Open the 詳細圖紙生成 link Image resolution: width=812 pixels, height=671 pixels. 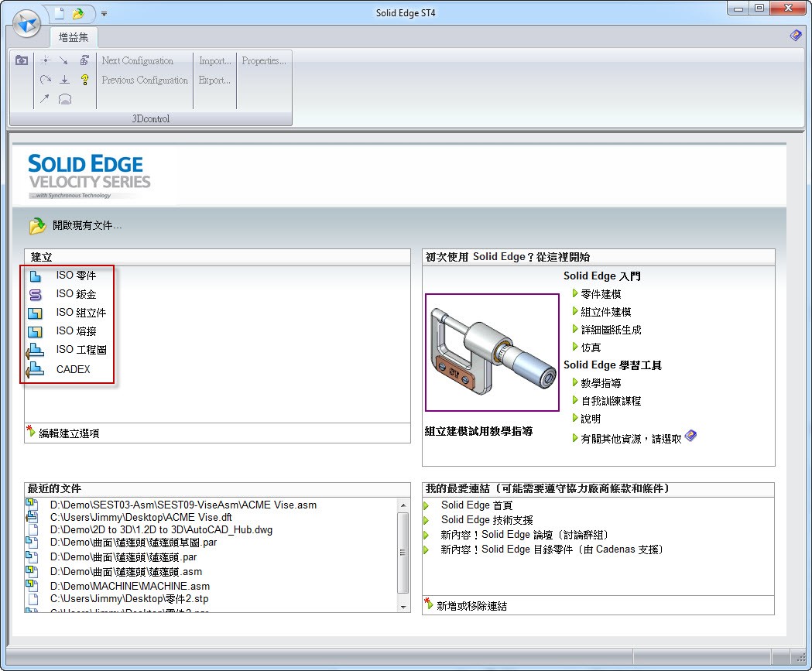coord(611,330)
